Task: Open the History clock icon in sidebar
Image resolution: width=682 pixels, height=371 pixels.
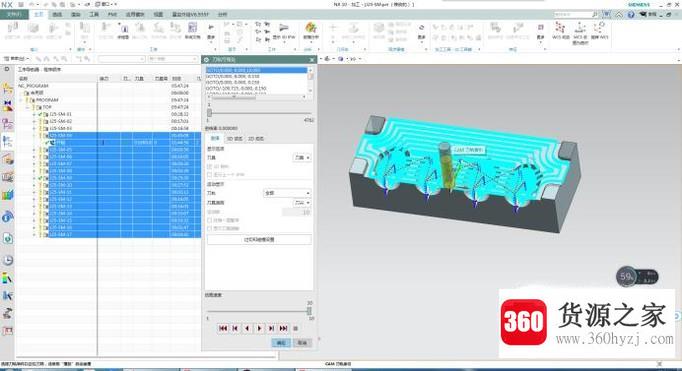Action: (x=7, y=260)
